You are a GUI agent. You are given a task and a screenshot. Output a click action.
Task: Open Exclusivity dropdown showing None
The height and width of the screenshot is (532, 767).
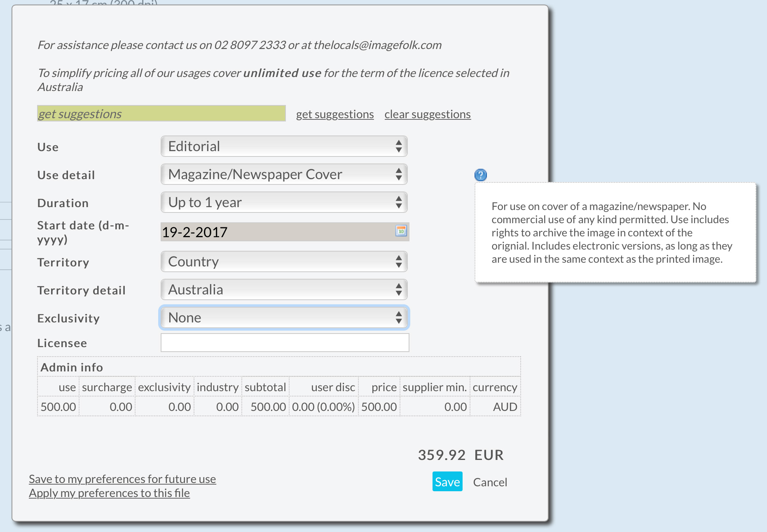click(x=284, y=317)
